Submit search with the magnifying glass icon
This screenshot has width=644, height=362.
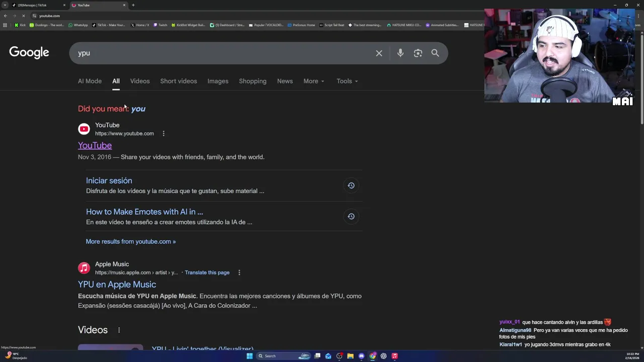(x=435, y=53)
